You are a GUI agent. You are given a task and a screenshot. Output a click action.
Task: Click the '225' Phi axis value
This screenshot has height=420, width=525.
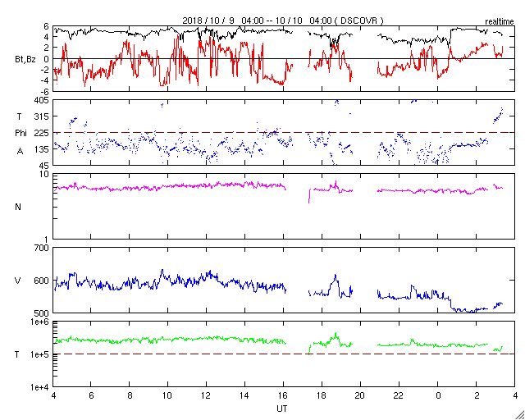pos(42,133)
